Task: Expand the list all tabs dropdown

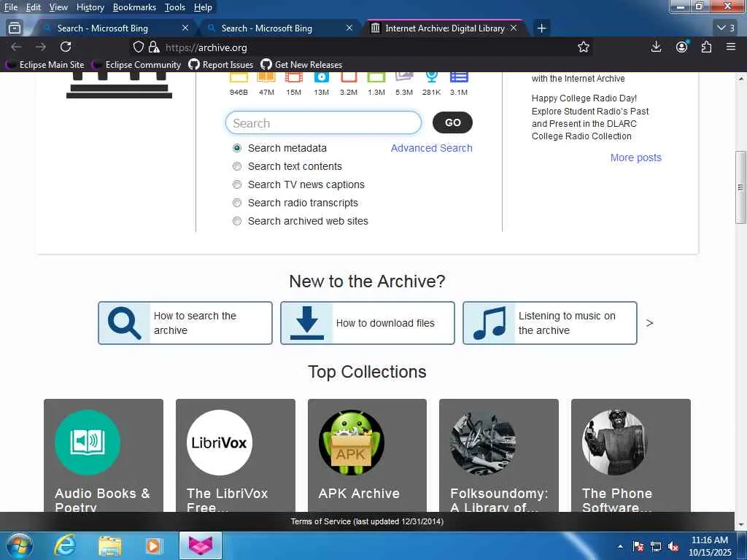Action: pyautogui.click(x=726, y=28)
